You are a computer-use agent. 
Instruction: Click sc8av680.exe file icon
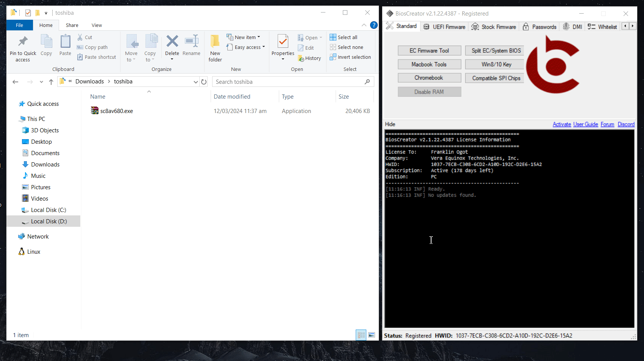pos(95,111)
